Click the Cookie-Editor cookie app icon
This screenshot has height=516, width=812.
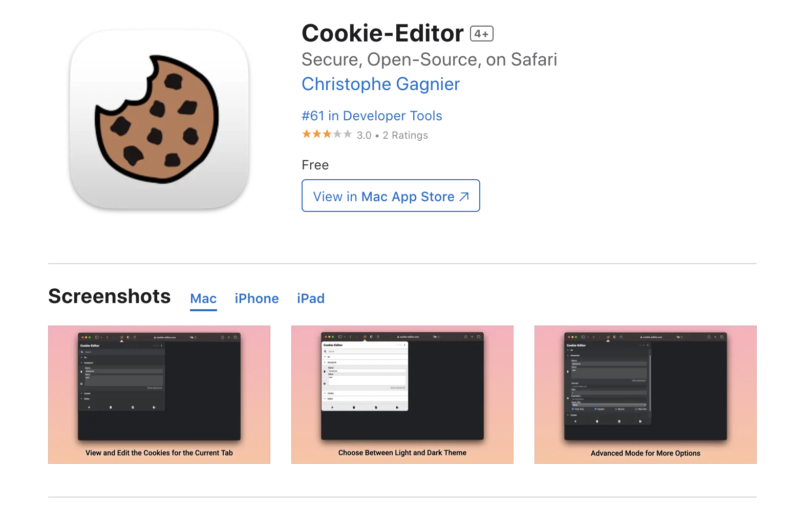tap(159, 119)
